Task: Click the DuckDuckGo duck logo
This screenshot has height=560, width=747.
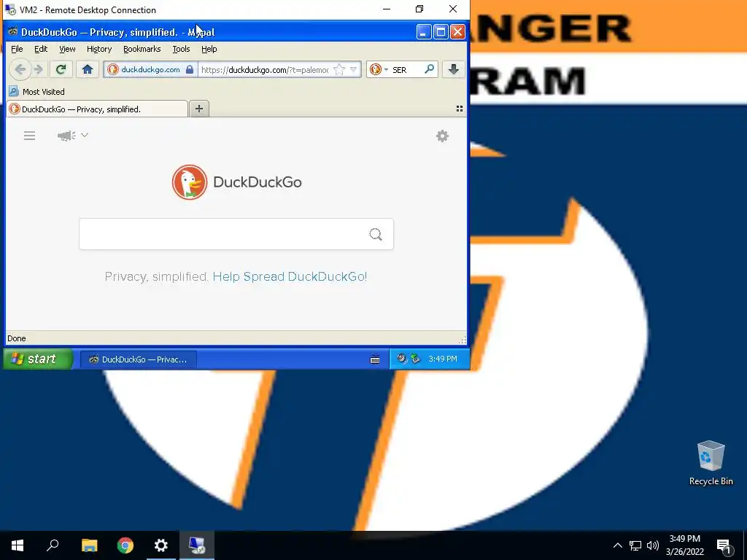Action: [x=190, y=182]
